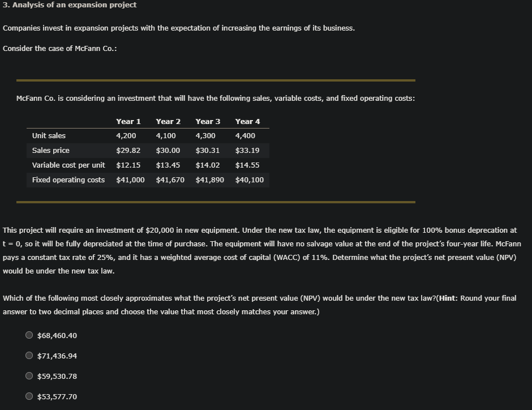Choose the $59,530.78 radio button

tap(29, 375)
